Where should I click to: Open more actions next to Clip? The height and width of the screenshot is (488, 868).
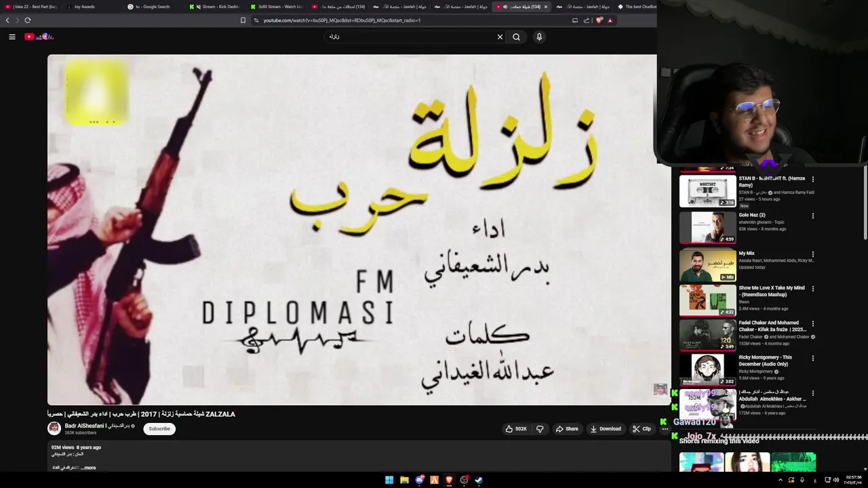(665, 428)
